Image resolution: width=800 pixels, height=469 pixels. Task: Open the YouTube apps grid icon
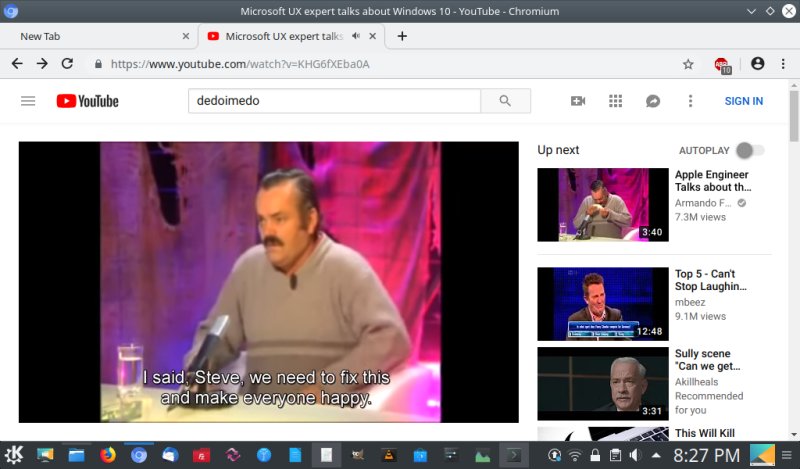[615, 101]
